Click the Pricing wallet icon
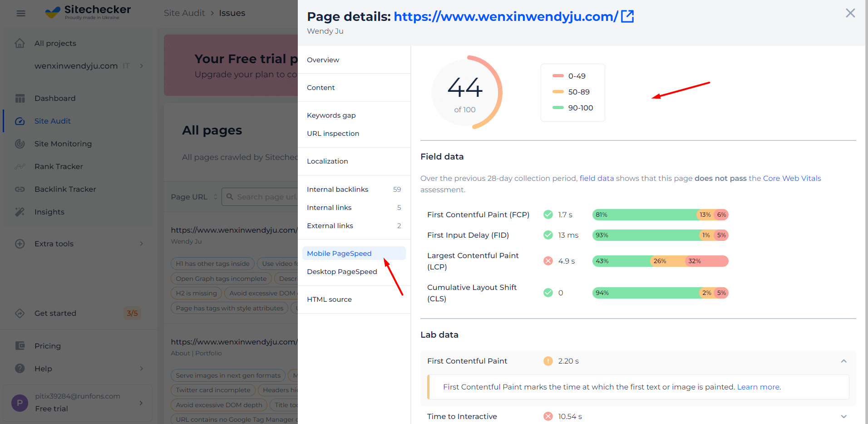This screenshot has width=868, height=424. tap(20, 346)
